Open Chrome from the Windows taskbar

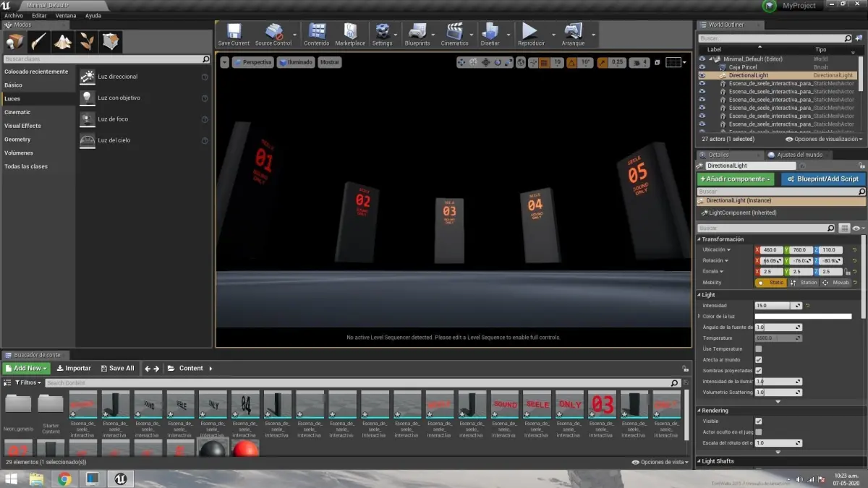pyautogui.click(x=64, y=479)
